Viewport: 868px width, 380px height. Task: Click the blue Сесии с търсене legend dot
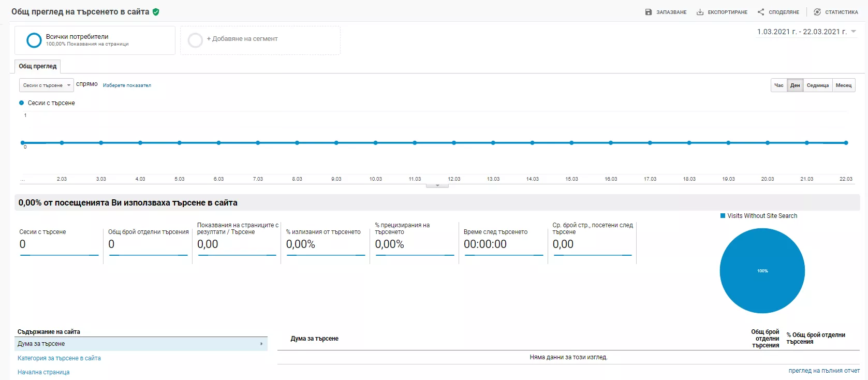(x=22, y=103)
